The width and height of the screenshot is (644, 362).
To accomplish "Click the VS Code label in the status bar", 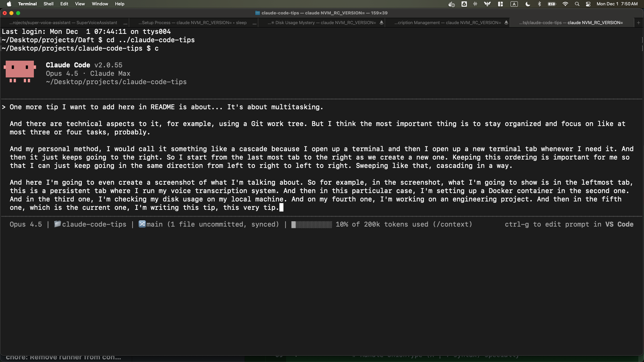I will pyautogui.click(x=619, y=225).
